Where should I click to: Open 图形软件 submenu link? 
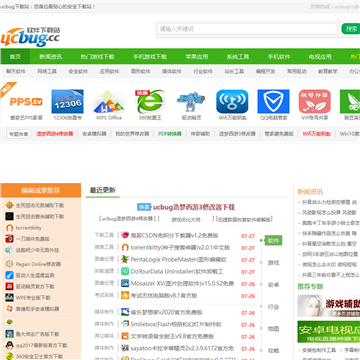click(140, 71)
